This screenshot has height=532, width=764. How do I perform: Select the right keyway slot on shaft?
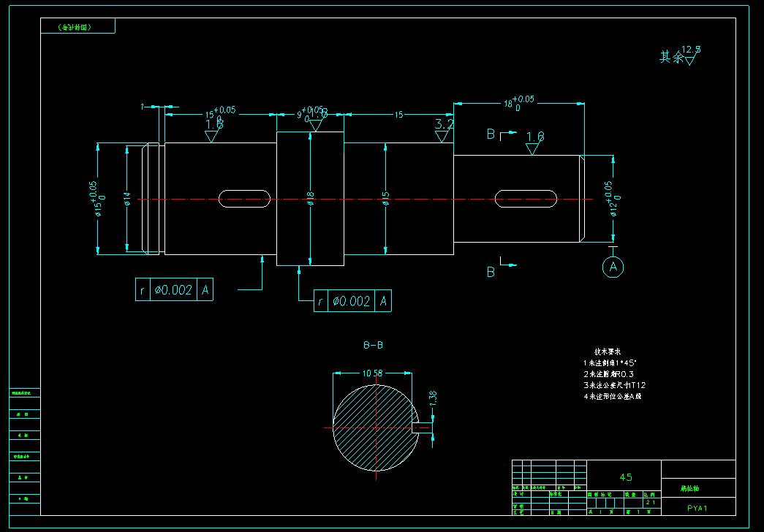[x=526, y=199]
